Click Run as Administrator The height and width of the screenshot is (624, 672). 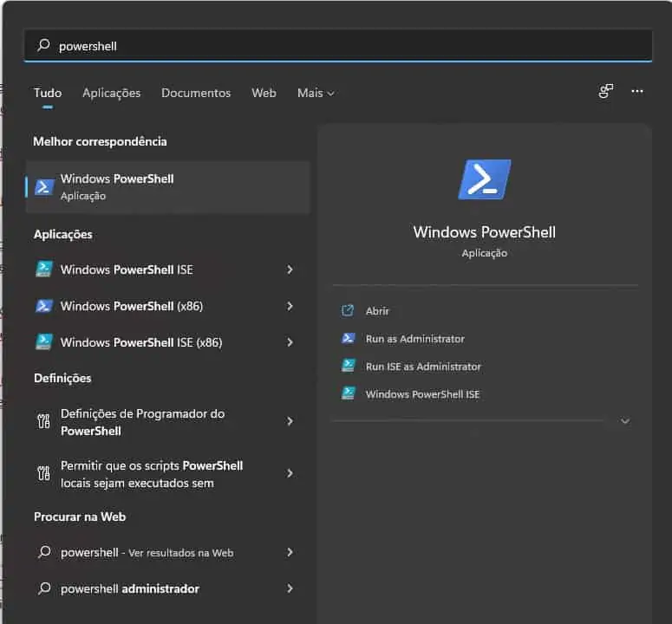click(414, 339)
